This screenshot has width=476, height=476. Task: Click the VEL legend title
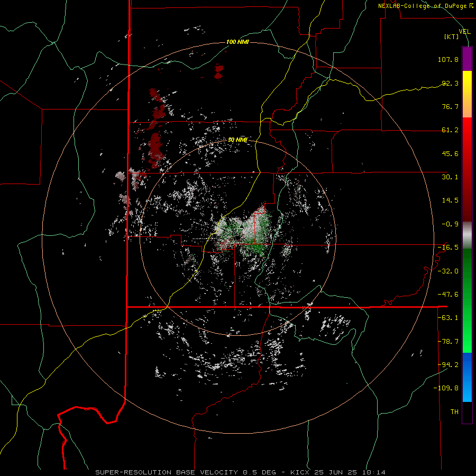click(x=464, y=32)
